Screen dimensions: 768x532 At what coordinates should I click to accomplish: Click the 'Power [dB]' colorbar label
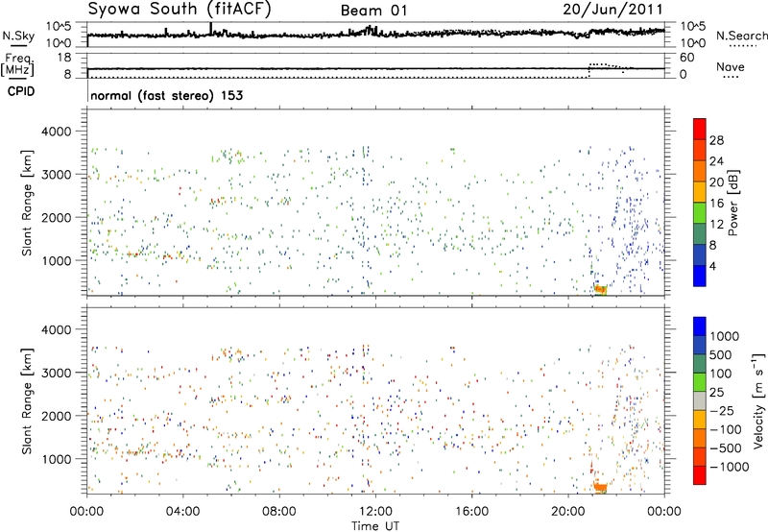click(732, 203)
